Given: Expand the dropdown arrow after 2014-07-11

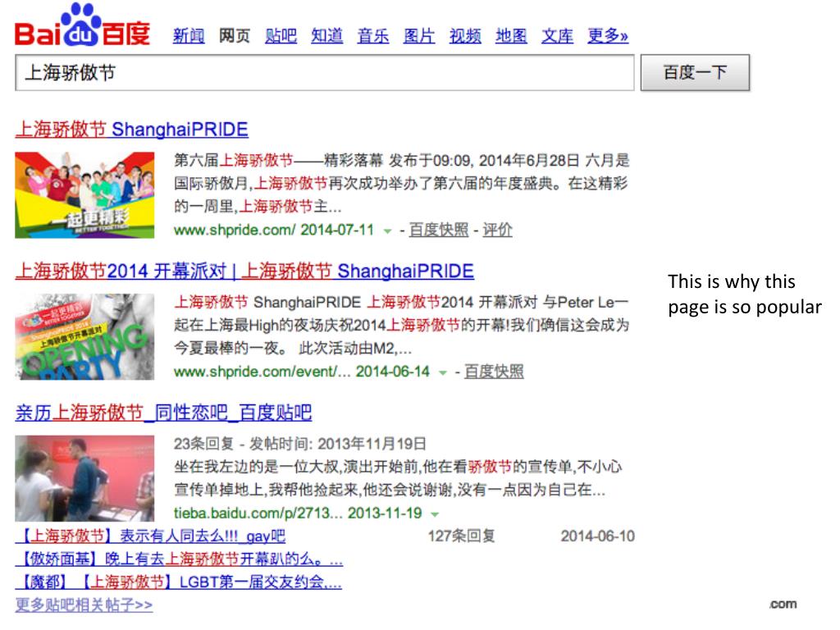Looking at the screenshot, I should [387, 231].
